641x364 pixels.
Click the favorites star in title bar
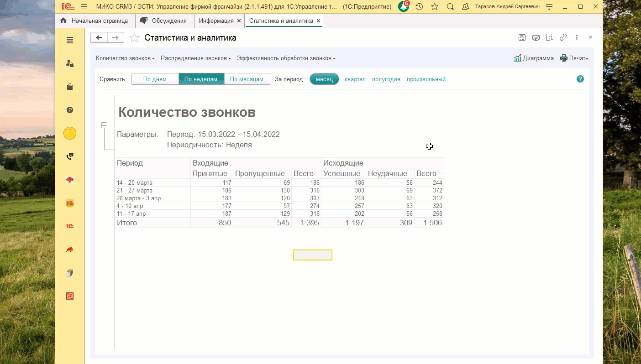point(435,7)
